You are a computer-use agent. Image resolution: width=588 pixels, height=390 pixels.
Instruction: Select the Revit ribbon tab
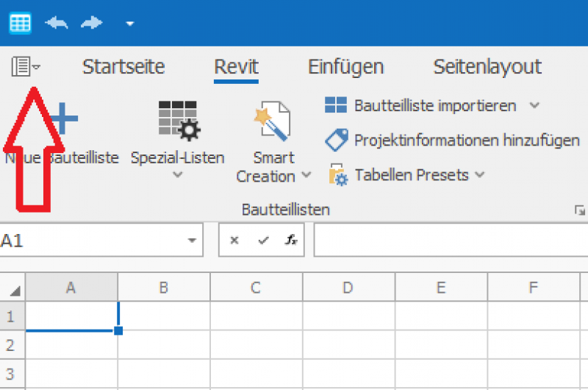tap(236, 67)
